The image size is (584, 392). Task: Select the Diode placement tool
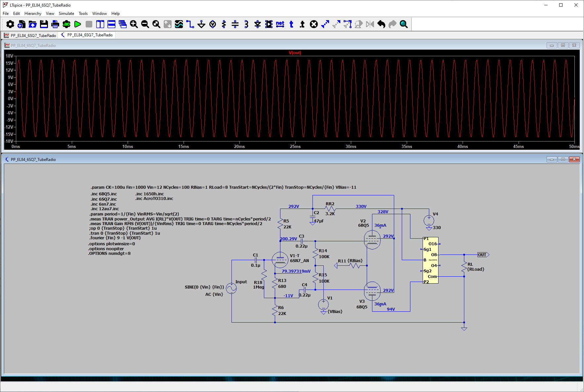point(258,24)
